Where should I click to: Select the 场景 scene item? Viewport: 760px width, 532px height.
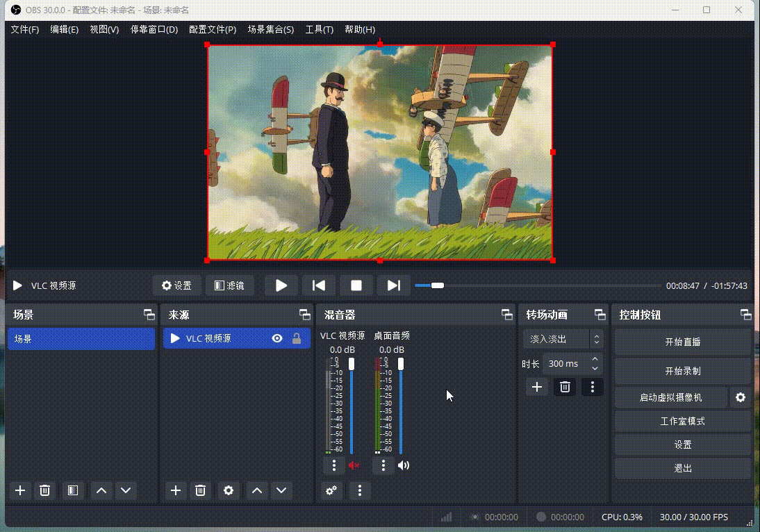[x=81, y=339]
